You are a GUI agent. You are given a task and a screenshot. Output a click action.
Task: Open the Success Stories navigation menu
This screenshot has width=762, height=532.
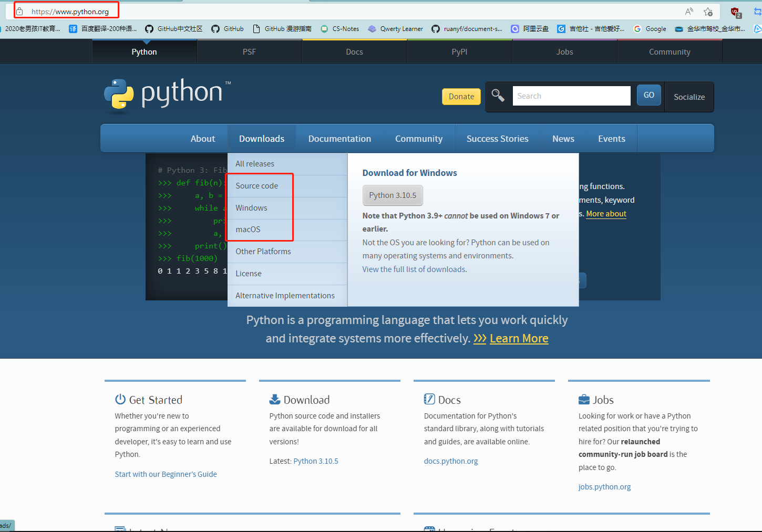[x=498, y=139]
